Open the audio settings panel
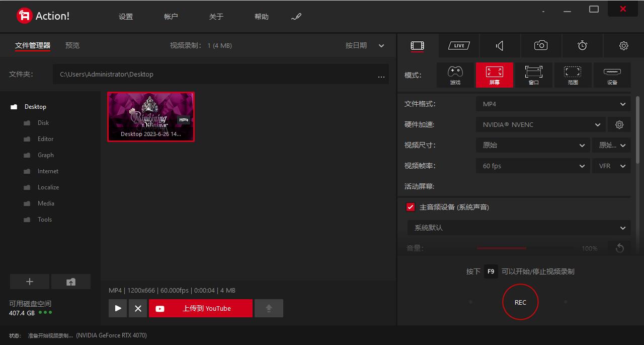This screenshot has width=644, height=345. point(499,45)
